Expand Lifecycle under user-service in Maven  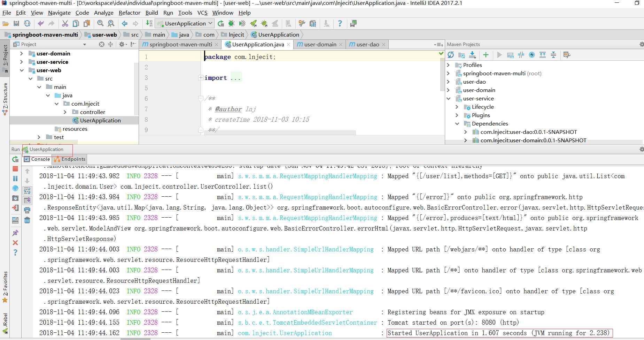[x=457, y=107]
